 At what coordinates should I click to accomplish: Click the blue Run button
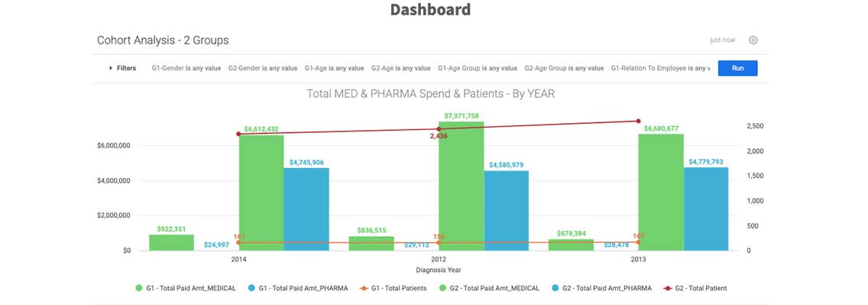click(x=737, y=68)
